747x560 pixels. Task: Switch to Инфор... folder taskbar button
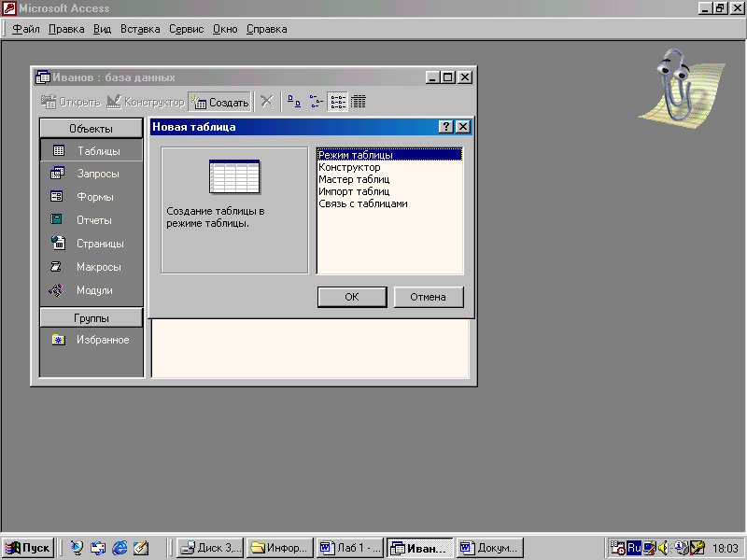(279, 548)
